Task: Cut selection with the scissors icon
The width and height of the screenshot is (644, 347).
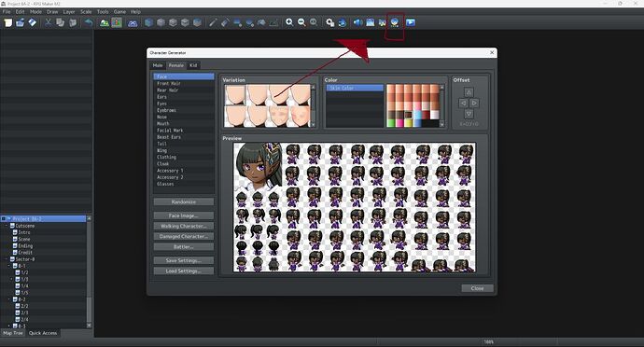Action: pyautogui.click(x=48, y=22)
